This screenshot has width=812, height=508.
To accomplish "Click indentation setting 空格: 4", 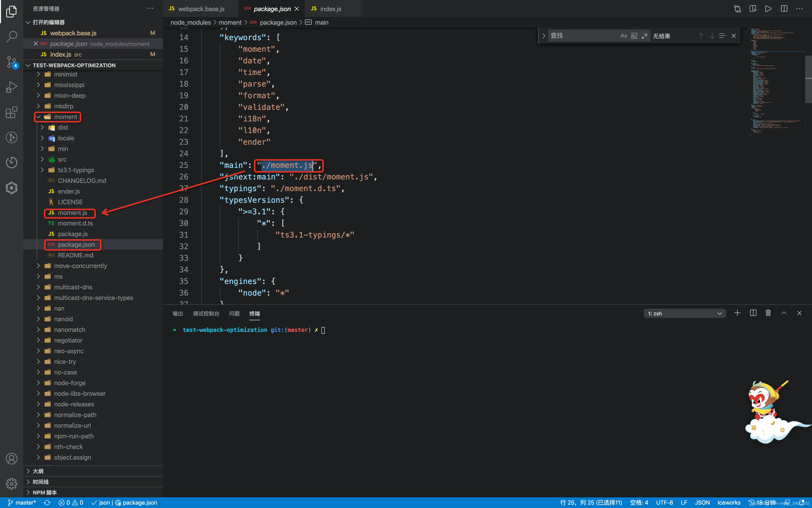I will click(639, 503).
